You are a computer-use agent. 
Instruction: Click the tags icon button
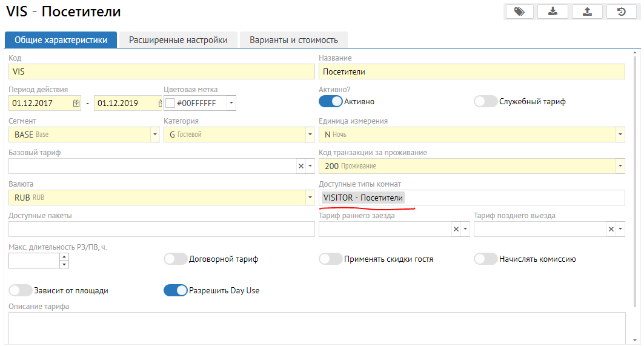point(519,12)
